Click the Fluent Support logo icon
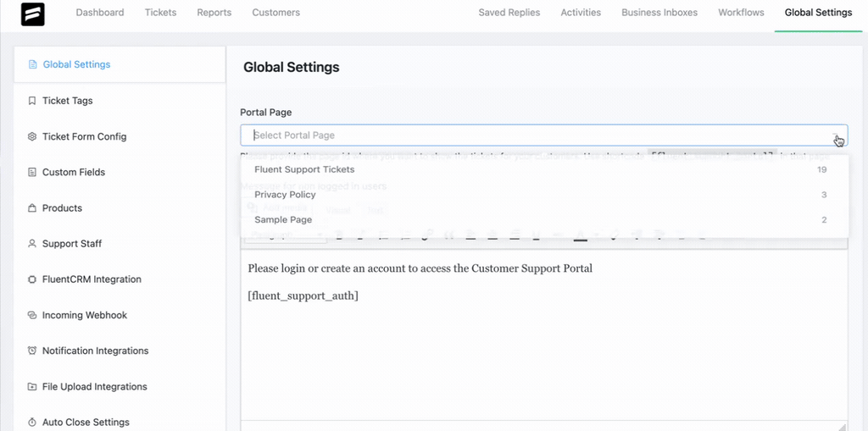Viewport: 868px width, 431px height. click(33, 14)
